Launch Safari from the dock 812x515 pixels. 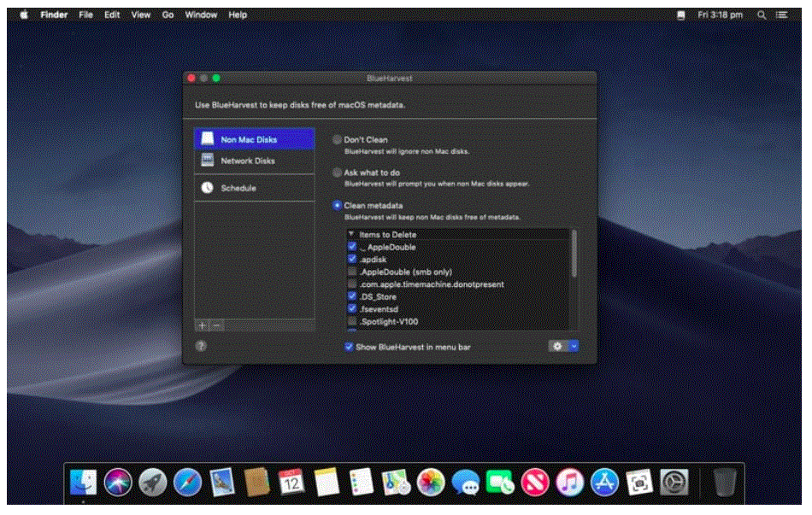click(x=187, y=483)
